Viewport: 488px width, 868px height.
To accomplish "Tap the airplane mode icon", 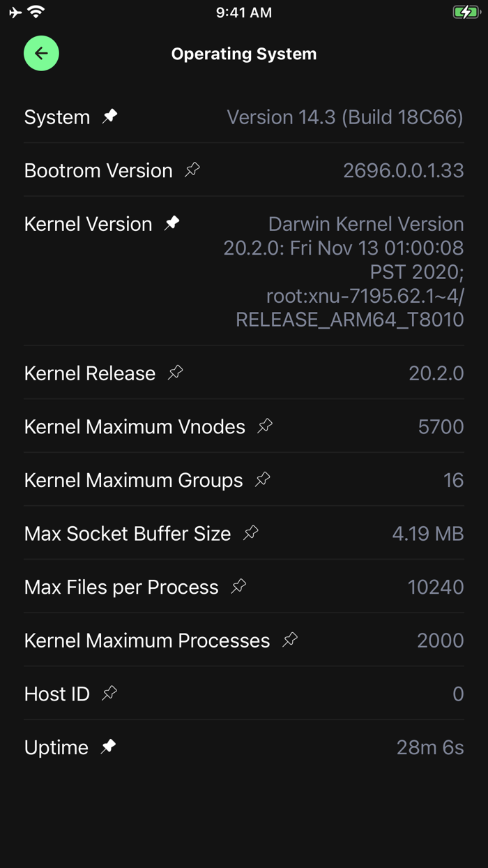I will [x=15, y=13].
